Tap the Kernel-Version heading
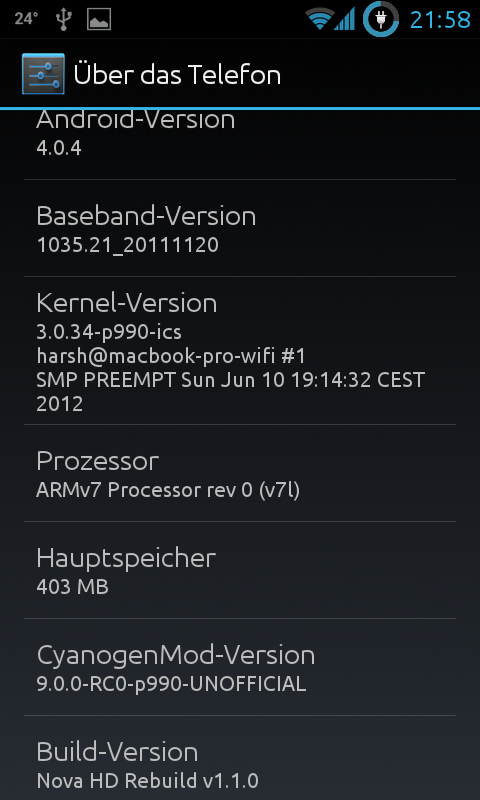The image size is (480, 800). coord(127,303)
